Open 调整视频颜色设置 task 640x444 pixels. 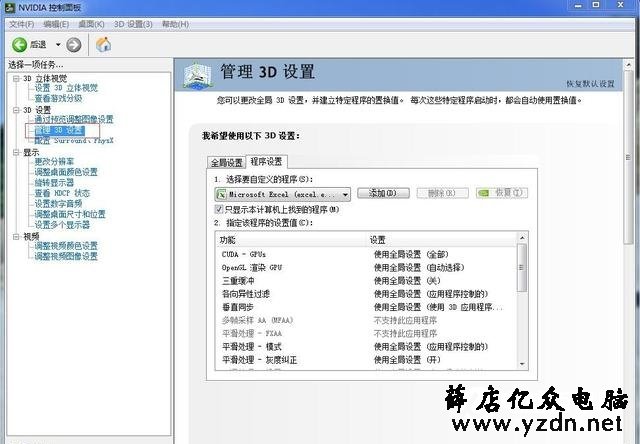66,246
